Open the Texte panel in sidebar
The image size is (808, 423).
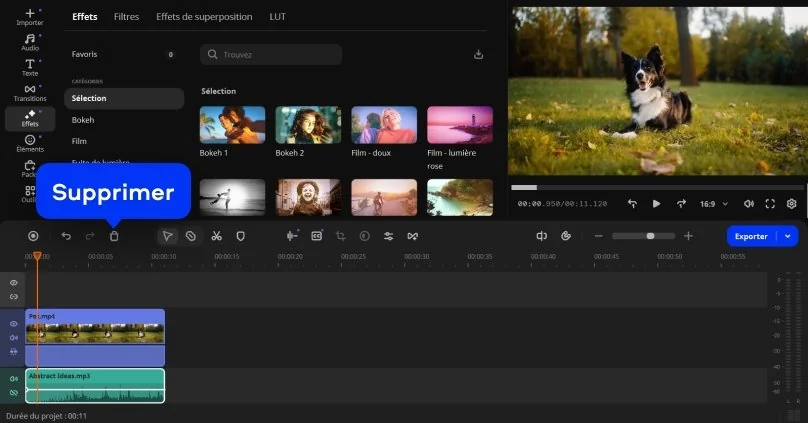[x=30, y=66]
